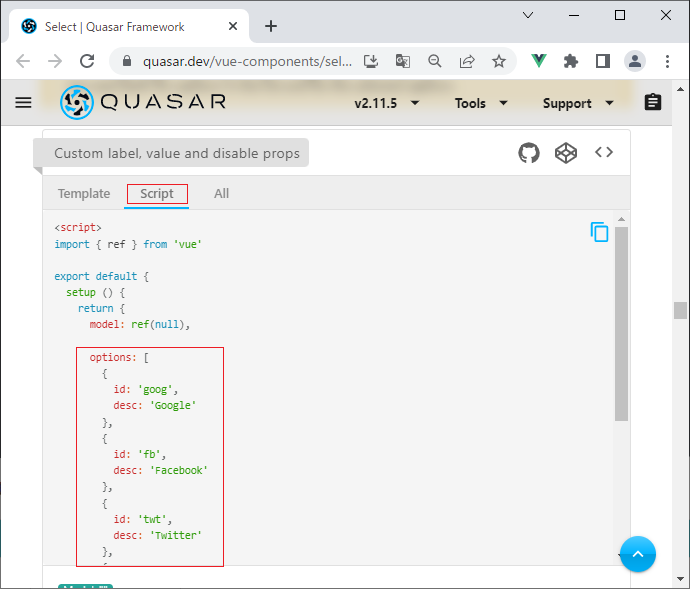Click the "desc: 'Google'" code line
This screenshot has height=589, width=690.
(x=155, y=405)
